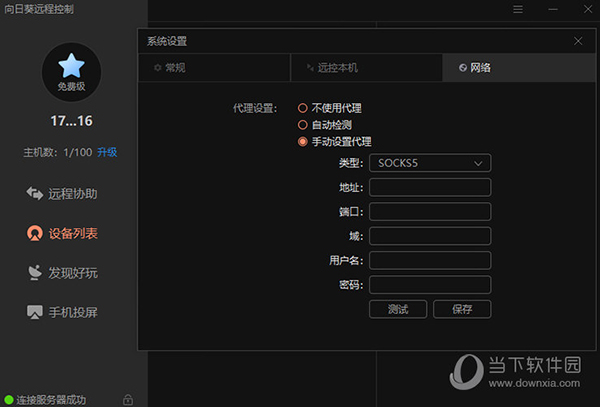
Task: Minimize the 向日葵远程控制 main window
Action: click(553, 9)
